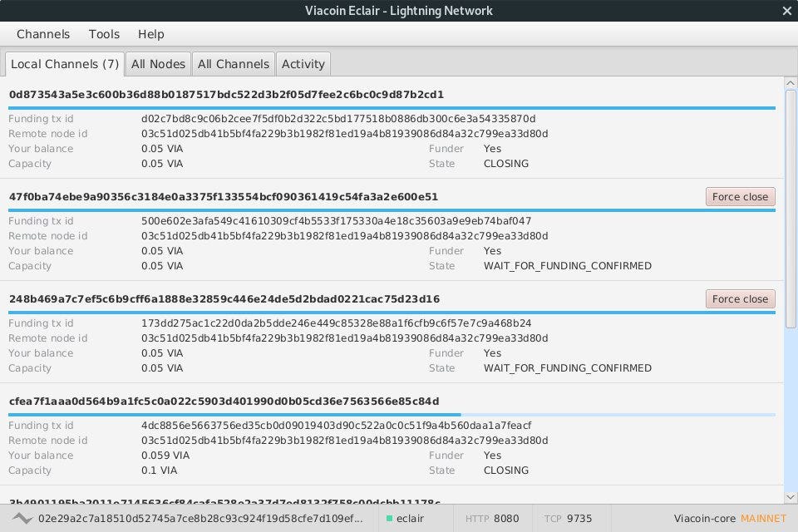The height and width of the screenshot is (532, 798).
Task: Click the vertical scrollbar thumb
Action: pos(791,209)
